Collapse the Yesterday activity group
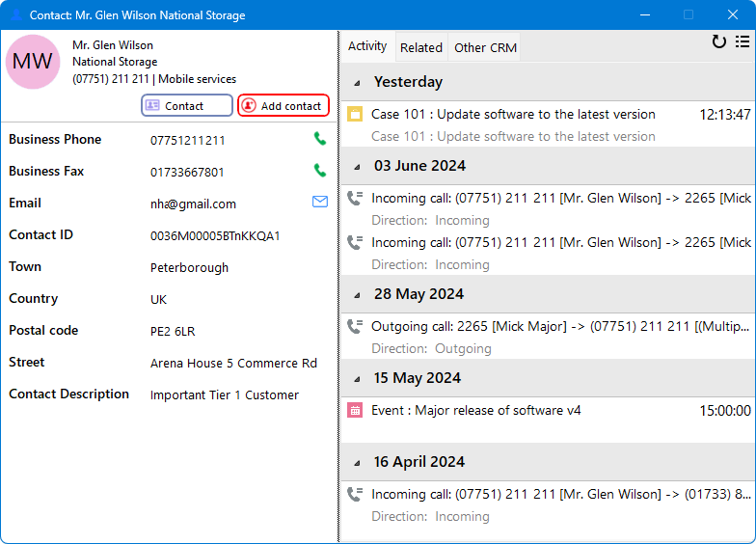This screenshot has width=756, height=544. 358,82
